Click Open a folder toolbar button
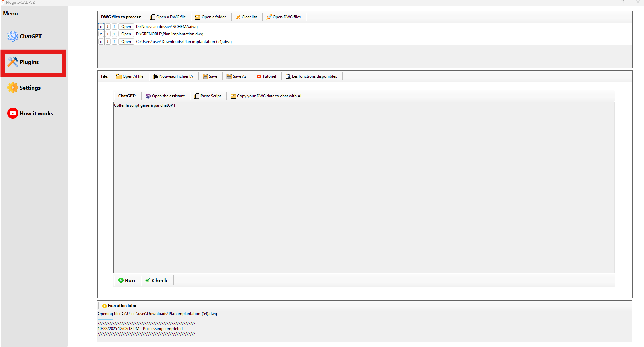This screenshot has height=347, width=644. [x=211, y=17]
